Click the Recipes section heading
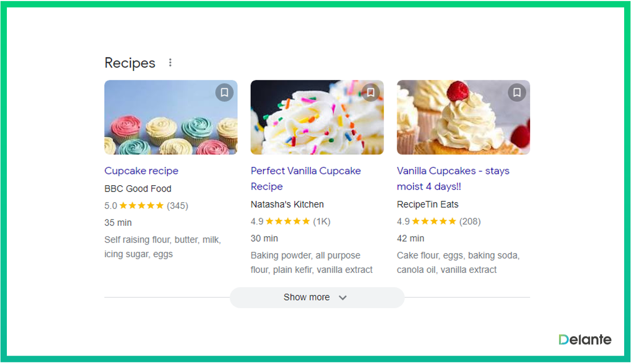The width and height of the screenshot is (632, 364). click(x=130, y=63)
